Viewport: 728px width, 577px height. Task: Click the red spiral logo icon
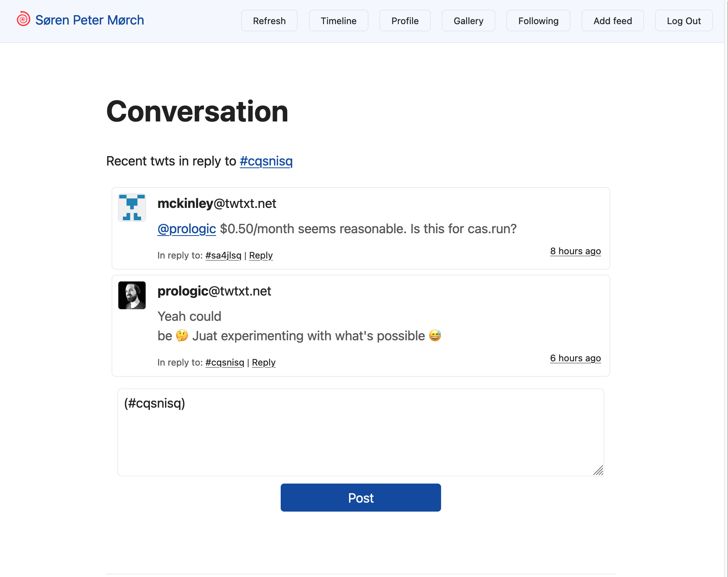(23, 19)
